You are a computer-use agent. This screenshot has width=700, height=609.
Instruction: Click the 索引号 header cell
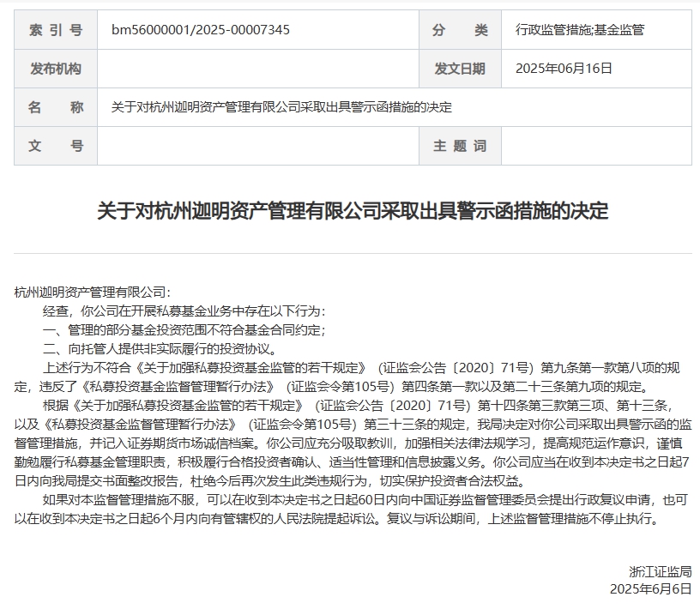56,30
